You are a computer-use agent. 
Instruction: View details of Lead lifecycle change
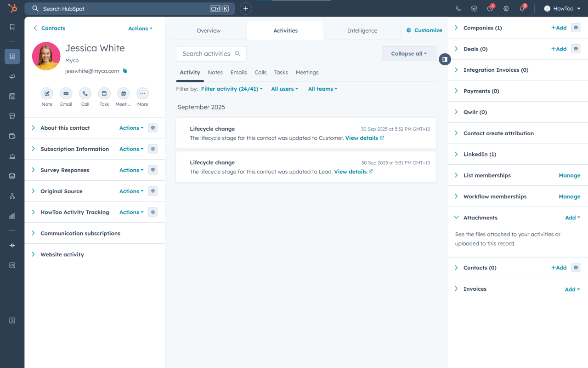[x=353, y=172]
